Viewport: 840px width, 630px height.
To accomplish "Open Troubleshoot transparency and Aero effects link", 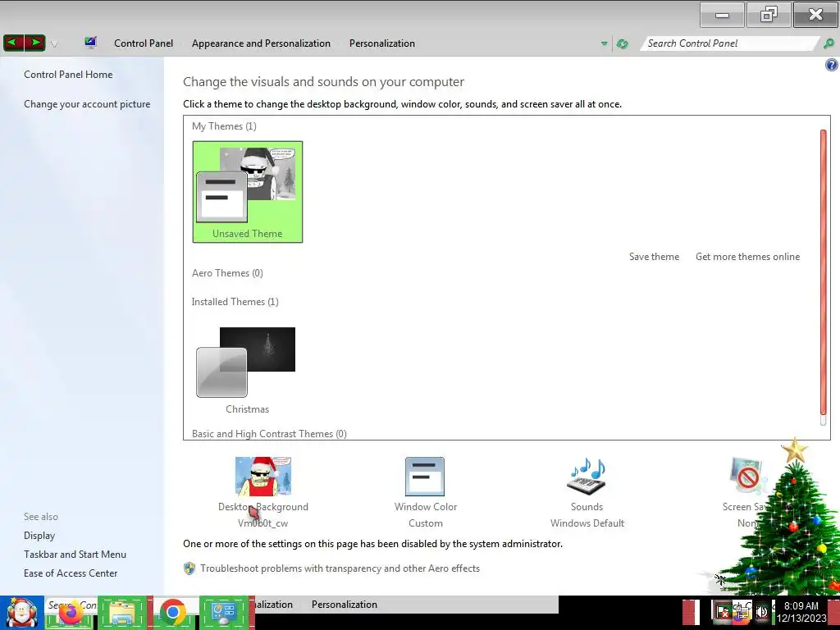I will (x=340, y=568).
